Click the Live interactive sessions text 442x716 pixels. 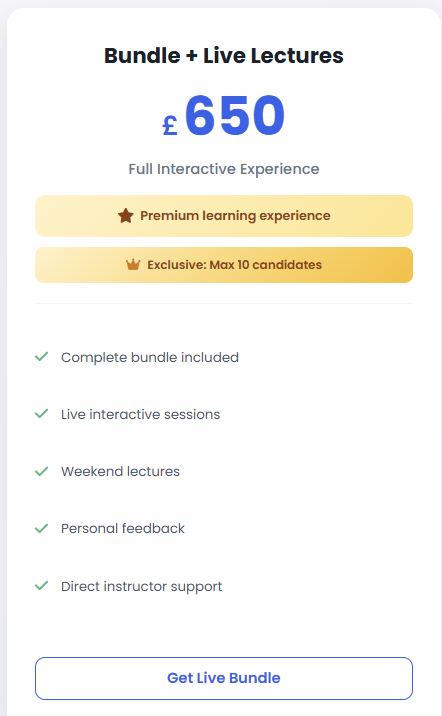tap(141, 414)
